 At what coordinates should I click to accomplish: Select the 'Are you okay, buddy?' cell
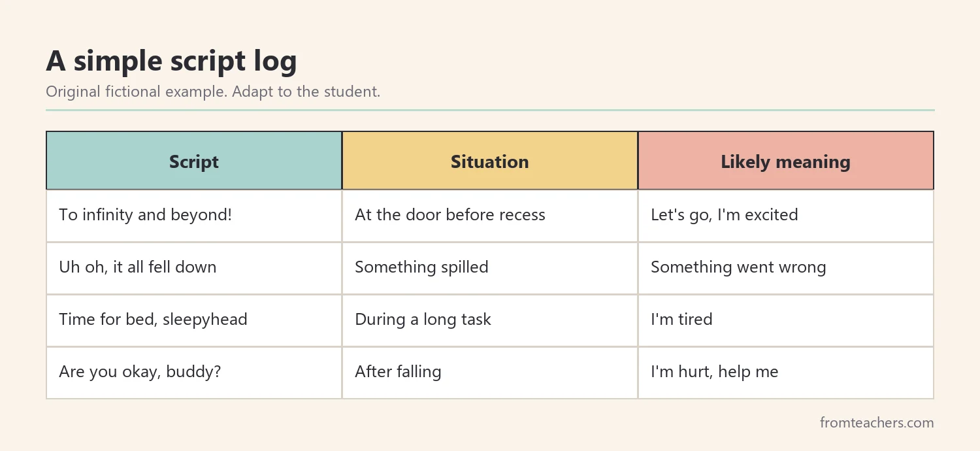tap(194, 373)
